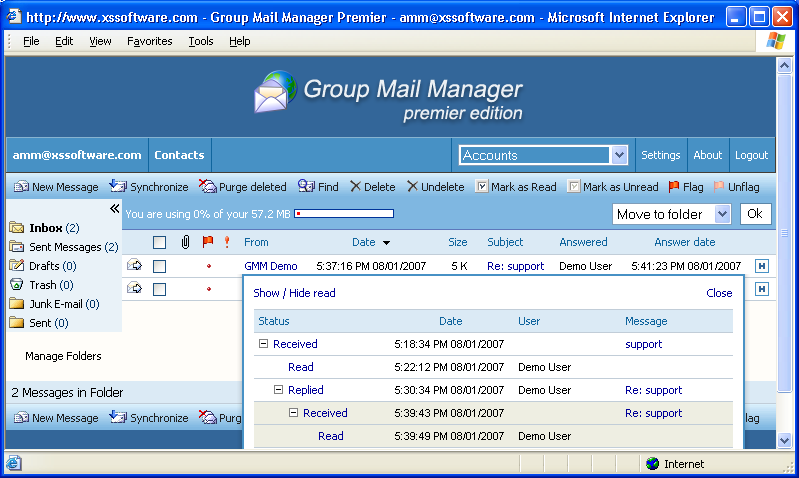Collapse folder pane with double-arrow icon
799x478 pixels.
point(114,209)
